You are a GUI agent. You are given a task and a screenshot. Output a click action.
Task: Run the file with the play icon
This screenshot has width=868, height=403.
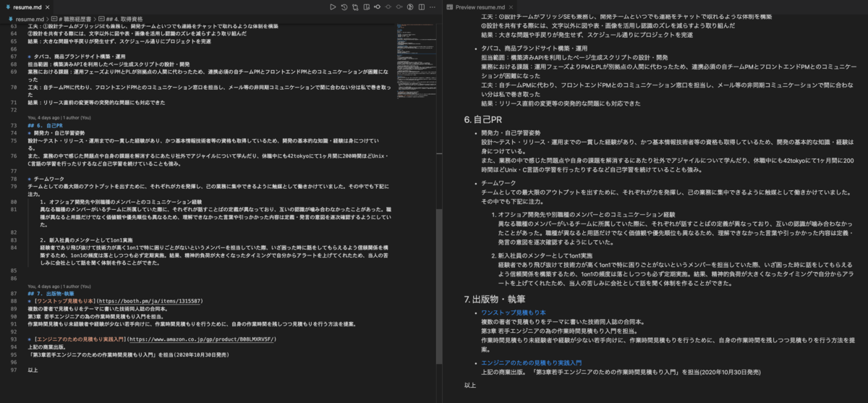click(x=333, y=7)
